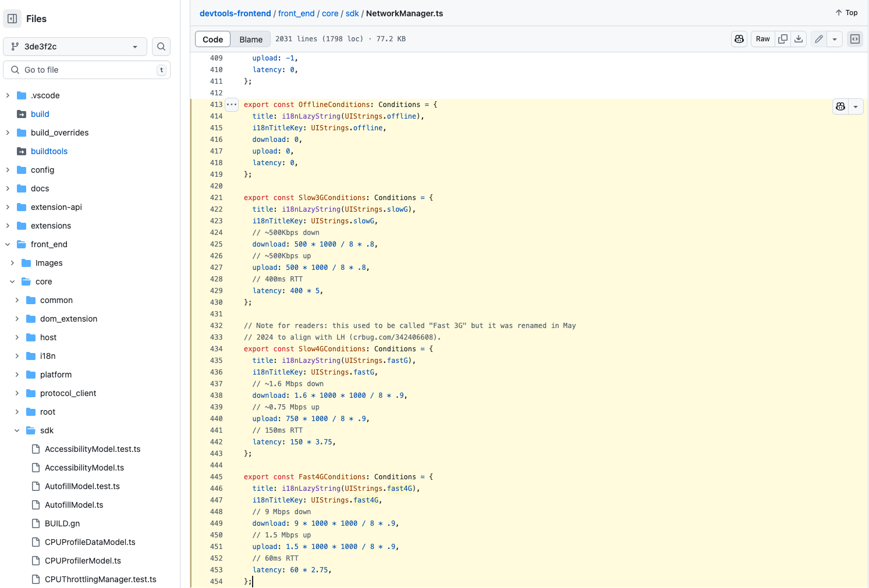The height and width of the screenshot is (588, 869).
Task: Open CPUProfileDataModel.ts in file tree
Action: pos(90,542)
